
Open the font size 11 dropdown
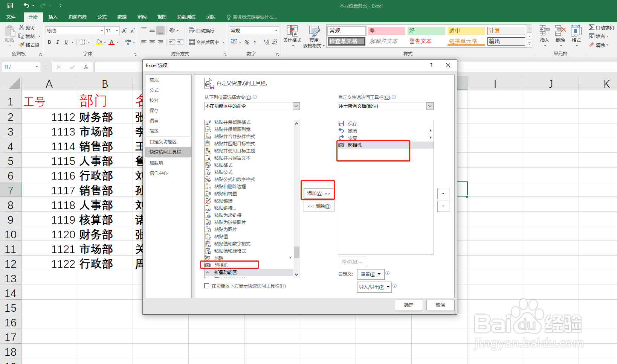117,30
